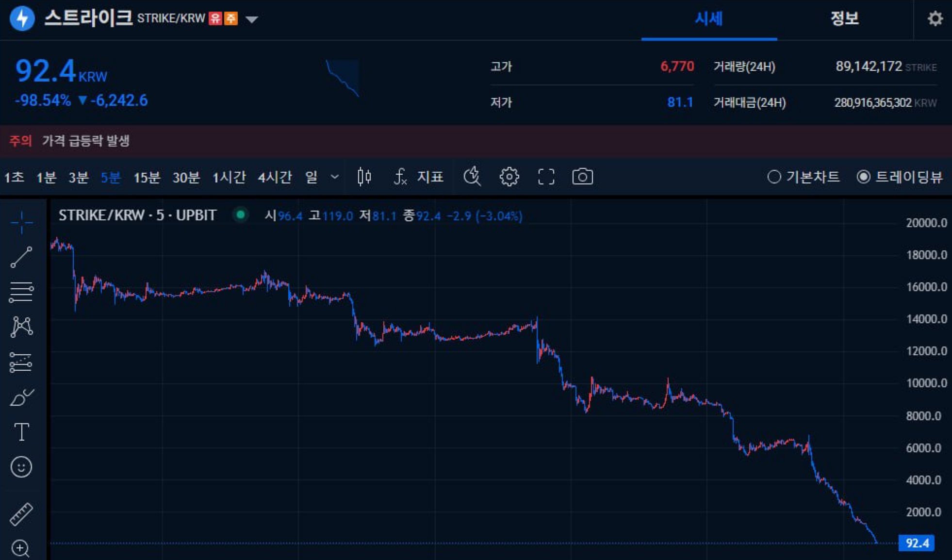This screenshot has width=952, height=560.
Task: Open the emoji icons tool
Action: 21,467
